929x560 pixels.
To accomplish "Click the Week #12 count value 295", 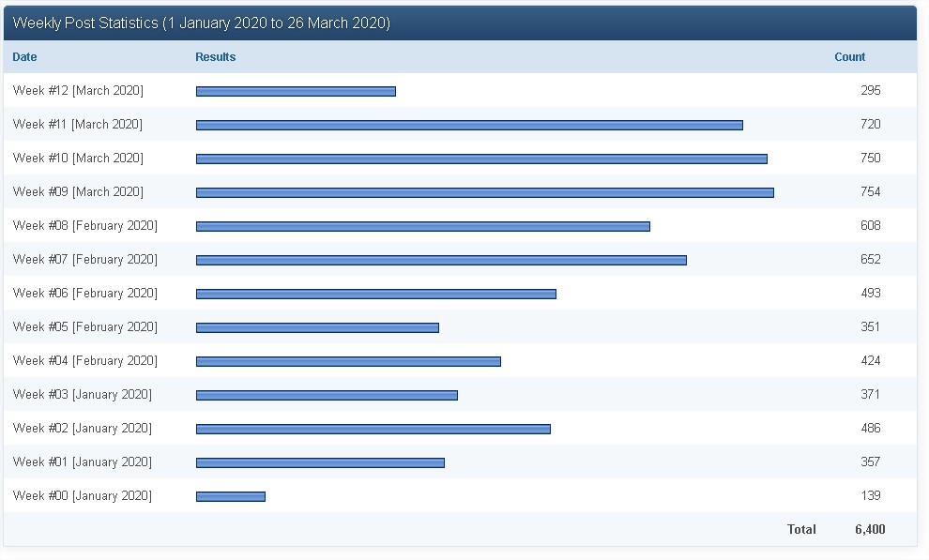I will pyautogui.click(x=870, y=91).
